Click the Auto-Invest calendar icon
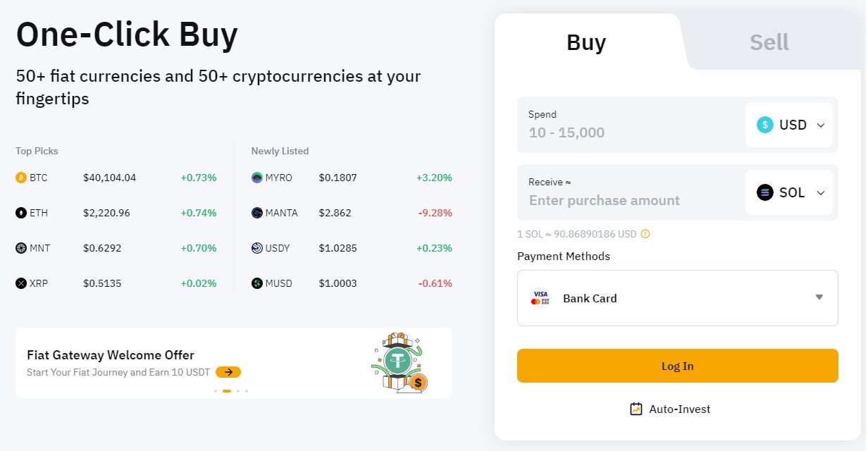This screenshot has width=868, height=451. 636,409
